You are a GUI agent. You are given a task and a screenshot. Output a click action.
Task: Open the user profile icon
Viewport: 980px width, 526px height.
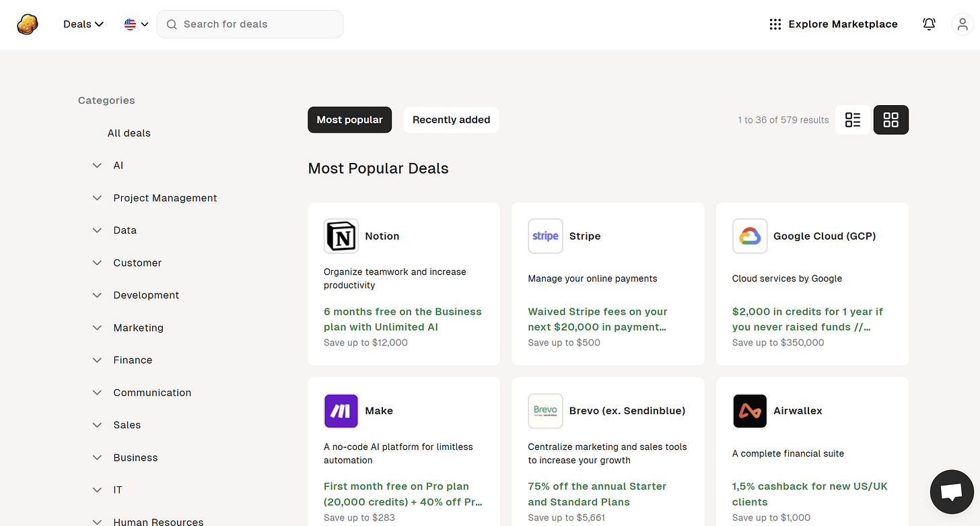pos(963,24)
